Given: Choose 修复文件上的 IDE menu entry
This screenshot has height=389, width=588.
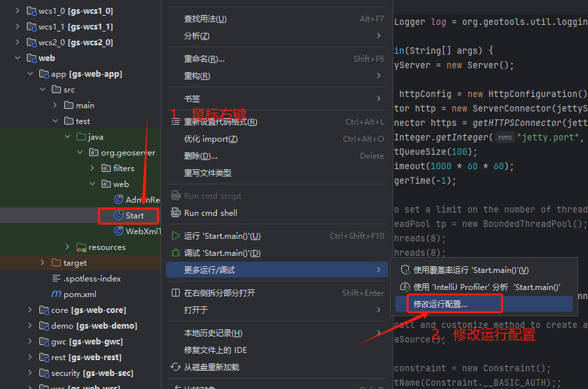Looking at the screenshot, I should 277,350.
